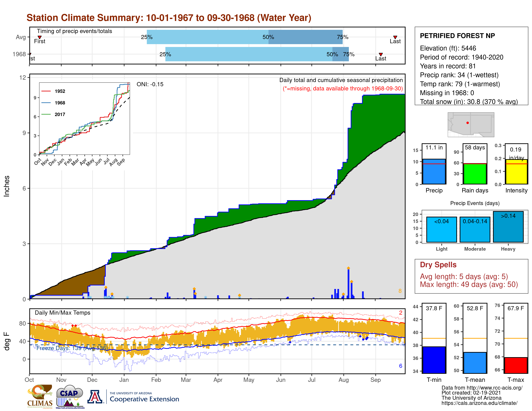Click the Daily Min/Max Temps label
This screenshot has height=411, width=532.
[x=63, y=313]
